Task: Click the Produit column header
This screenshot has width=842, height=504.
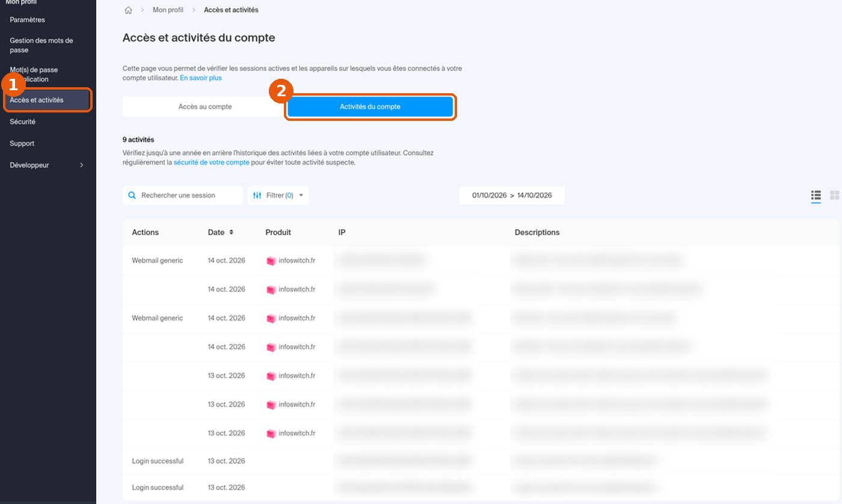Action: [x=278, y=232]
